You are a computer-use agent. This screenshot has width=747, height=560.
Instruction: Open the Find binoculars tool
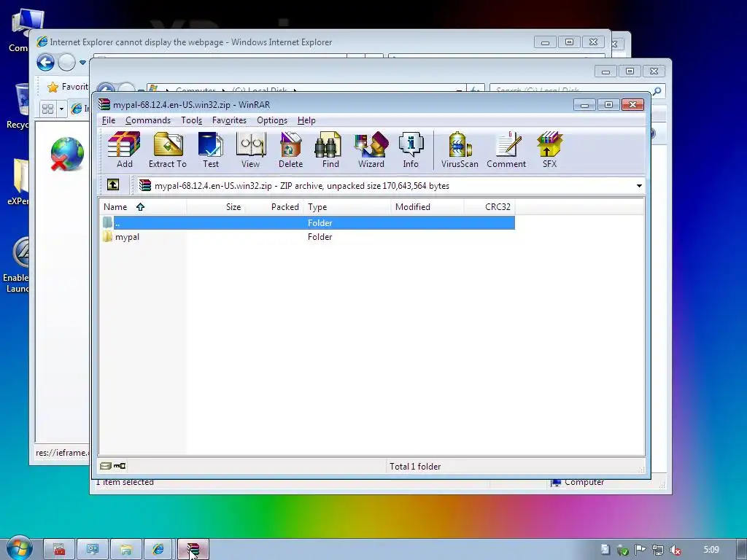pyautogui.click(x=330, y=149)
